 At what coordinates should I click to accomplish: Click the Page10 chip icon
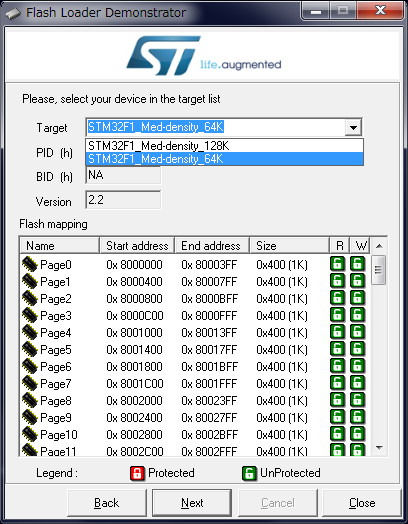pos(30,435)
